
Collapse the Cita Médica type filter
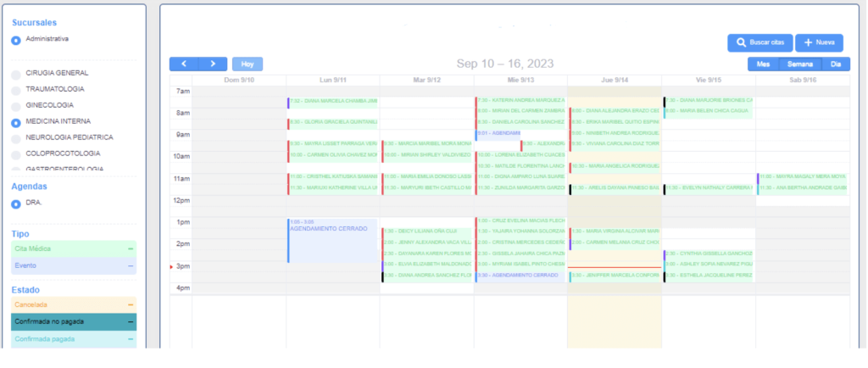tap(131, 248)
